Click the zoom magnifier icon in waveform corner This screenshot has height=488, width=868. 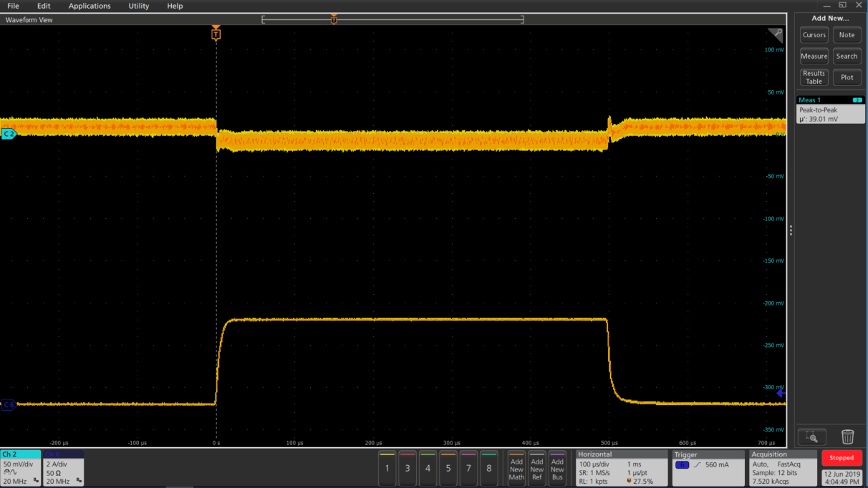pos(776,34)
